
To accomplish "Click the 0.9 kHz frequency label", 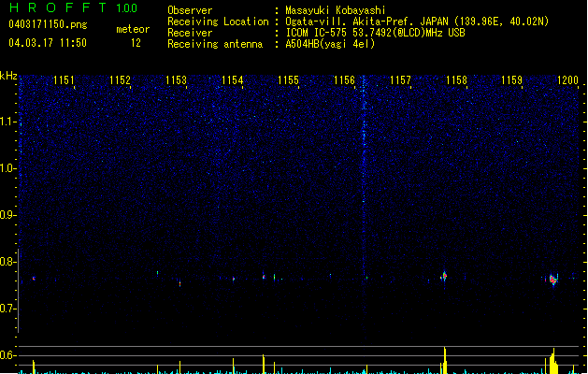I will (8, 215).
